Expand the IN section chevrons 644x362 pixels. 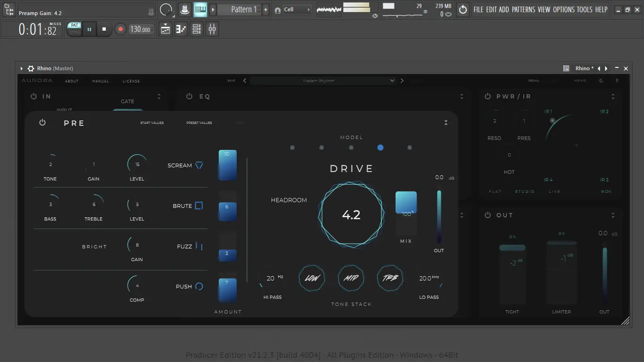point(159,96)
